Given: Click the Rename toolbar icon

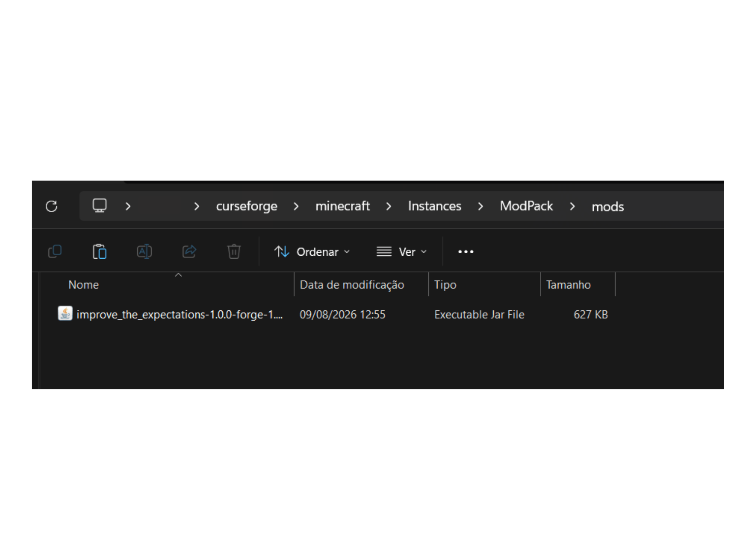Looking at the screenshot, I should [x=144, y=252].
